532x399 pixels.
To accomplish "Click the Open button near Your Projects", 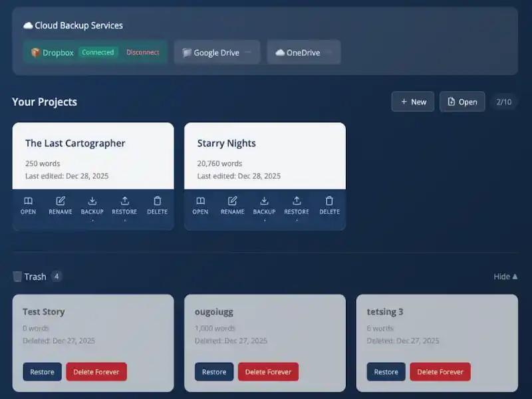I will pyautogui.click(x=462, y=102).
